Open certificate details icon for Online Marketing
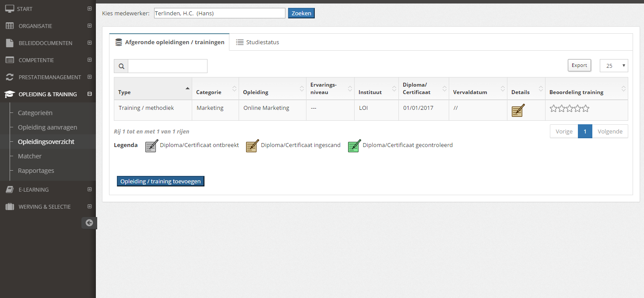This screenshot has width=644, height=298. coord(518,110)
